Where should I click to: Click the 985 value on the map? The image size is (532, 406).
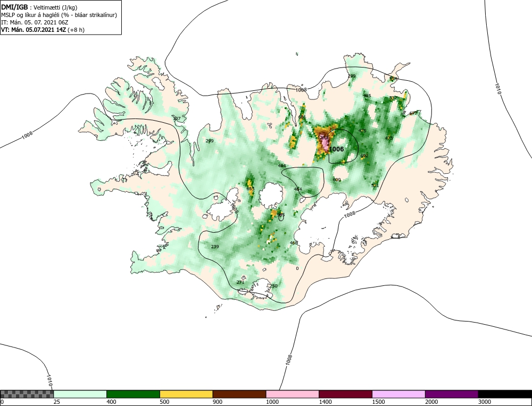(281, 215)
